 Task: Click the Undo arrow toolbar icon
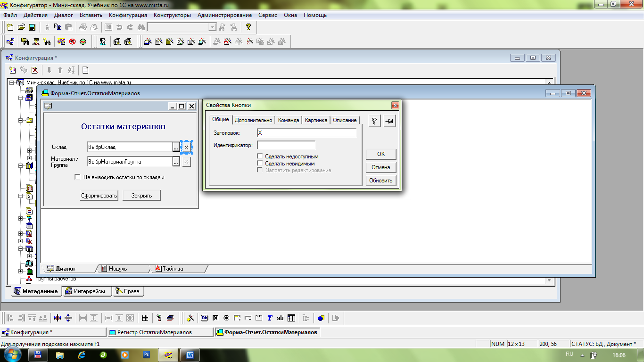point(119,27)
